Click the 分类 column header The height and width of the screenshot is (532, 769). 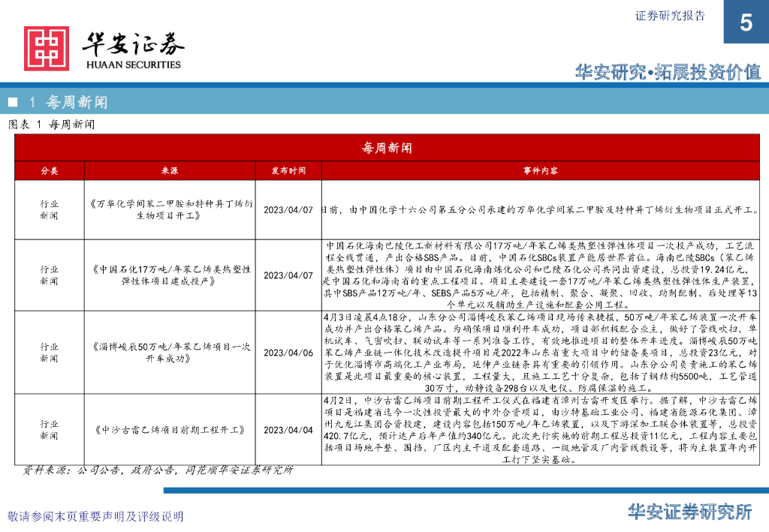[x=50, y=170]
